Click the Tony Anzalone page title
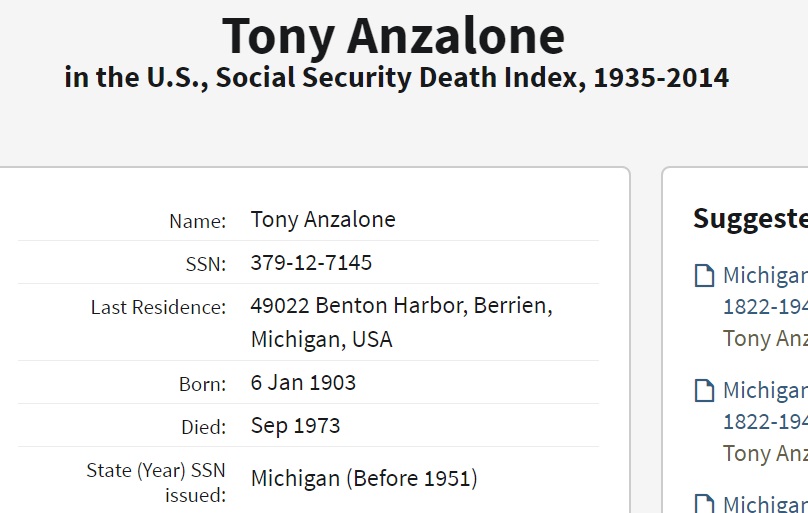The height and width of the screenshot is (513, 808). click(393, 36)
